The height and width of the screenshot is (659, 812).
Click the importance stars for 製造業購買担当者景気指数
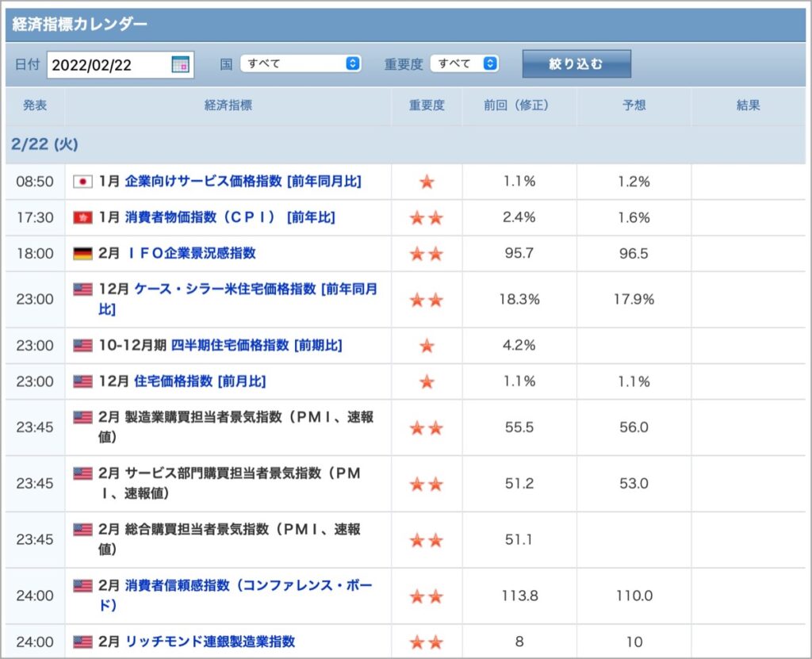[427, 428]
